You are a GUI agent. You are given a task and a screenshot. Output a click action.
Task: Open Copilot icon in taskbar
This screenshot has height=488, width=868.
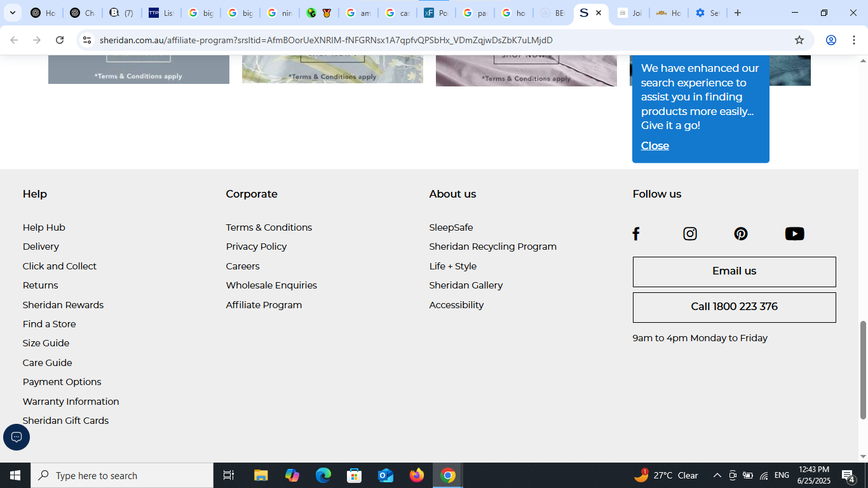[x=292, y=475]
